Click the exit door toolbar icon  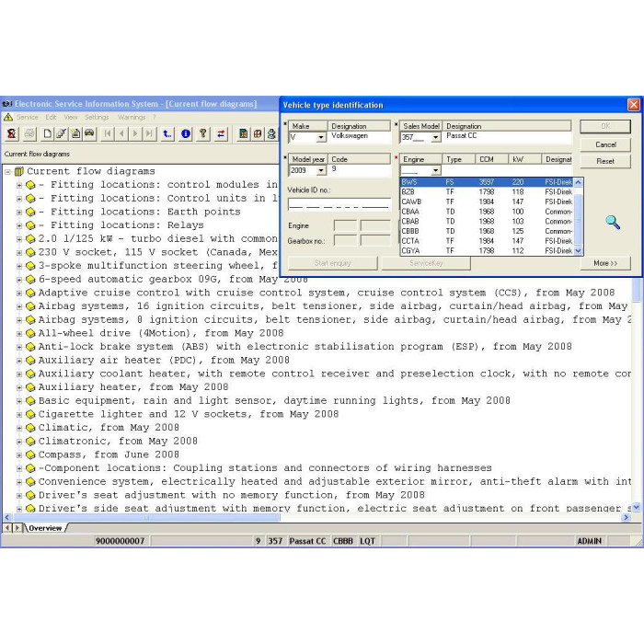[11, 134]
